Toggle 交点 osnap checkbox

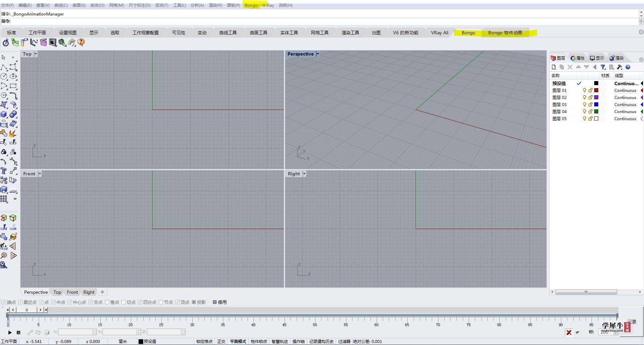[x=90, y=302]
